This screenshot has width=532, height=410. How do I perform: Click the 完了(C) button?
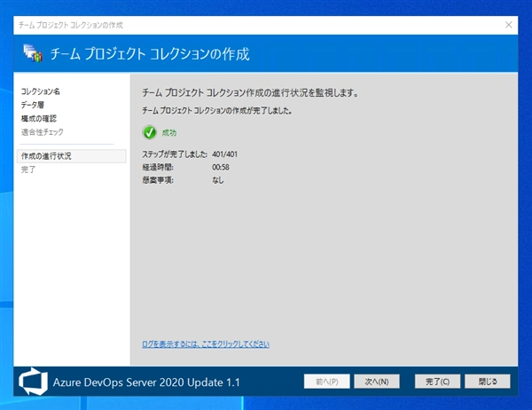[x=437, y=382]
